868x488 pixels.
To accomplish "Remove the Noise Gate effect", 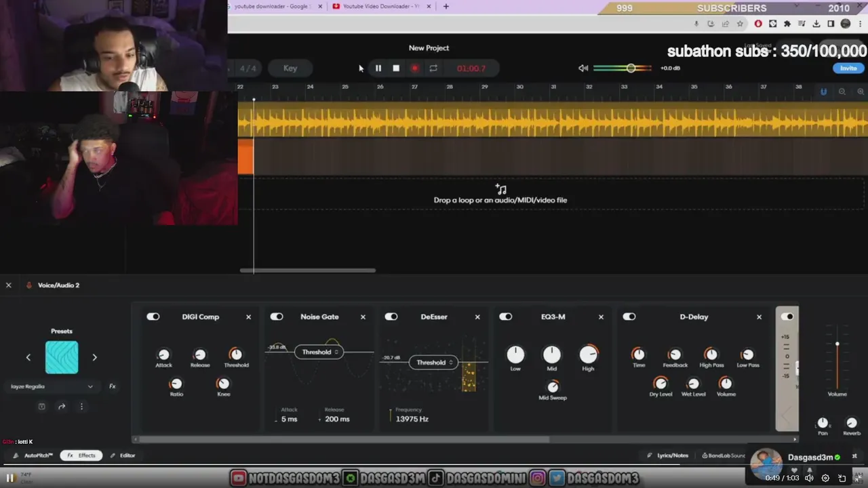I will pos(363,317).
